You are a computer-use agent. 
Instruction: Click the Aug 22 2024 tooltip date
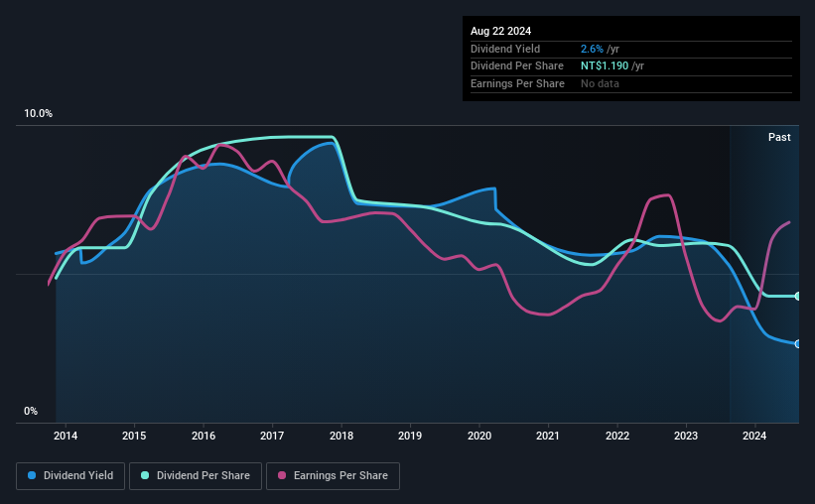coord(500,31)
